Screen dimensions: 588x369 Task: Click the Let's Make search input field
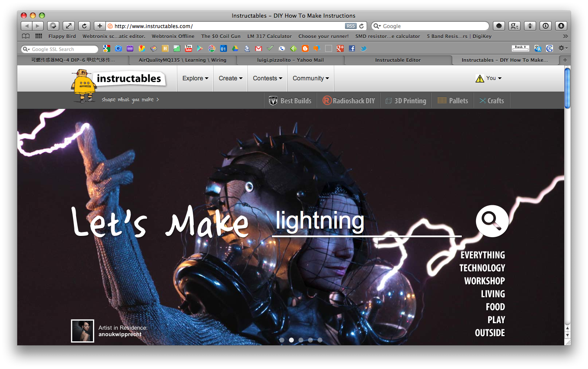pyautogui.click(x=367, y=221)
